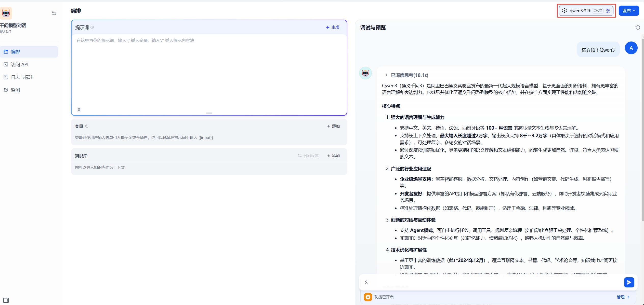Click the robot app avatar icon
The height and width of the screenshot is (305, 644).
(x=6, y=13)
